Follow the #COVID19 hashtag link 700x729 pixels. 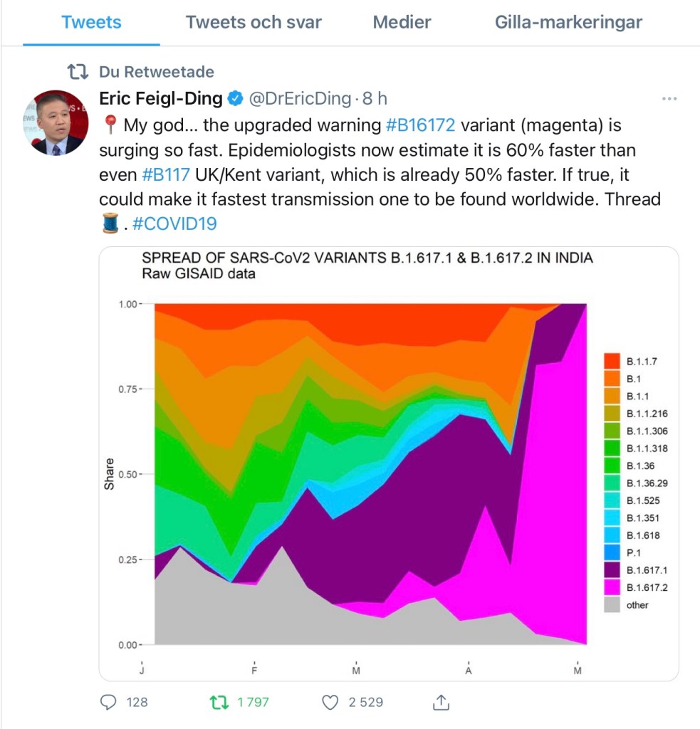[x=174, y=224]
